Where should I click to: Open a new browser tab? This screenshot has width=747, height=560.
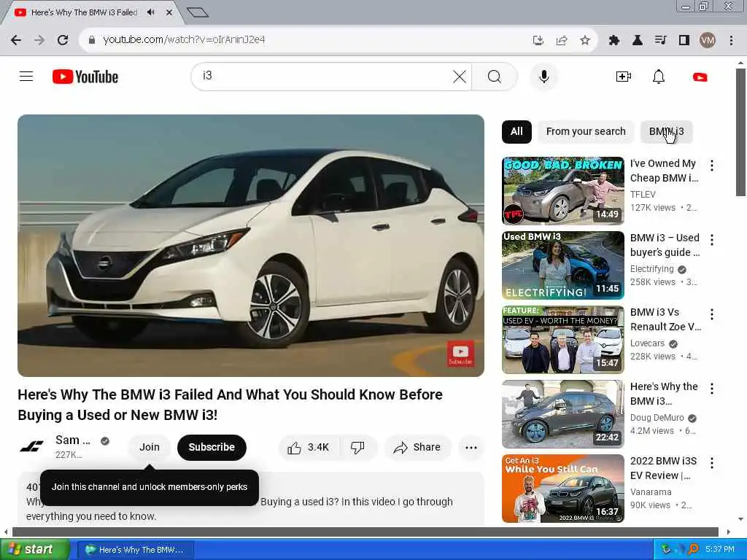[198, 12]
